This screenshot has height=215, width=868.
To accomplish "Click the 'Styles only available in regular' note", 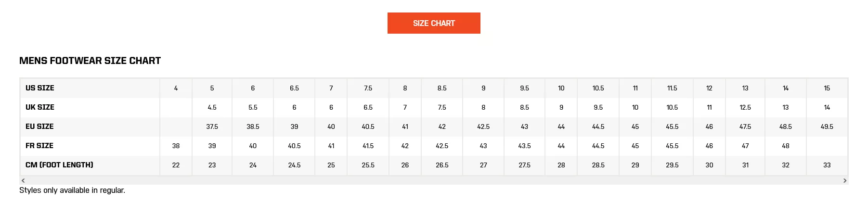I will 72,190.
